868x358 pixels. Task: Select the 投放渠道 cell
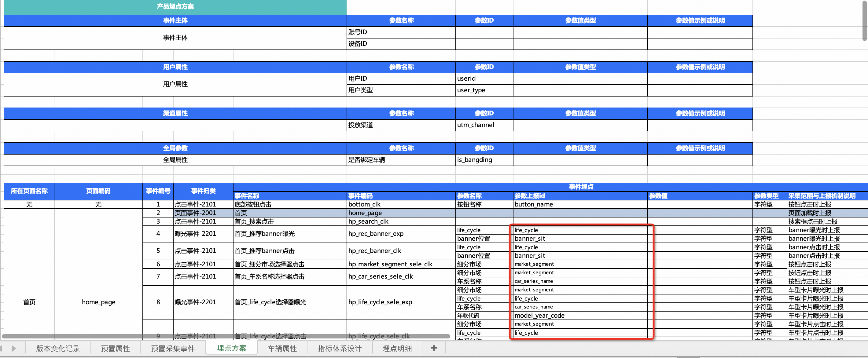pos(401,125)
